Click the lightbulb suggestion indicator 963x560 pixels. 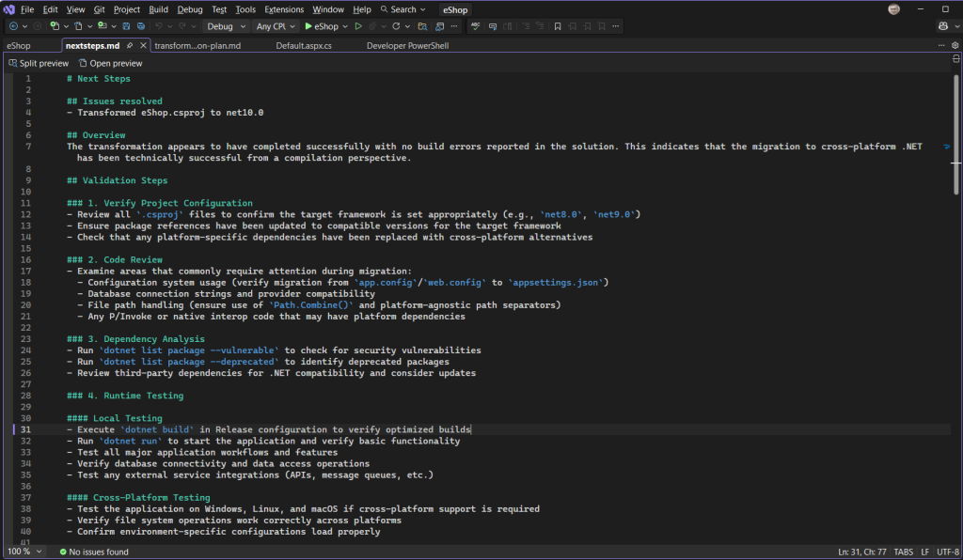[x=946, y=148]
